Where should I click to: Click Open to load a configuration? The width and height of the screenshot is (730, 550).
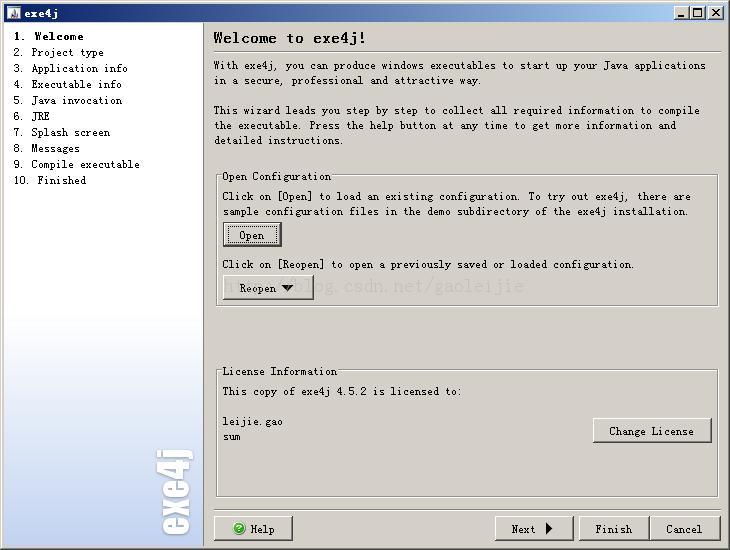252,235
